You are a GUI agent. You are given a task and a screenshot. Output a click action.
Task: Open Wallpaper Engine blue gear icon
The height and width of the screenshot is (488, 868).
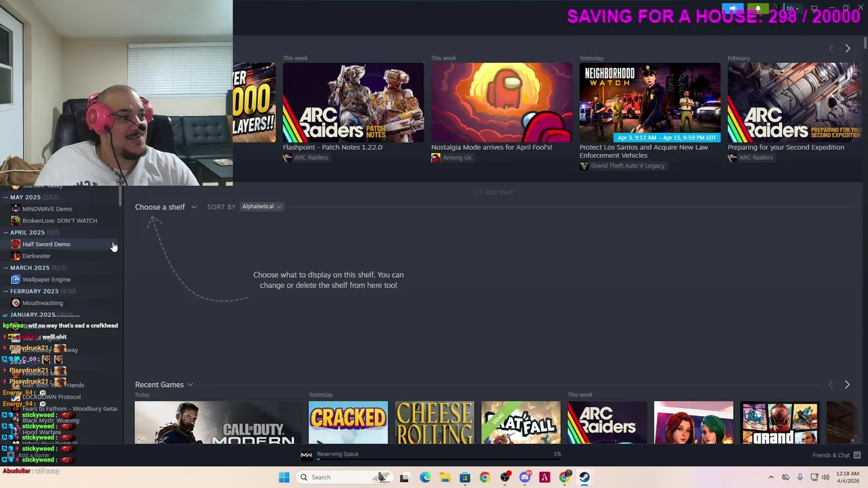click(x=16, y=279)
